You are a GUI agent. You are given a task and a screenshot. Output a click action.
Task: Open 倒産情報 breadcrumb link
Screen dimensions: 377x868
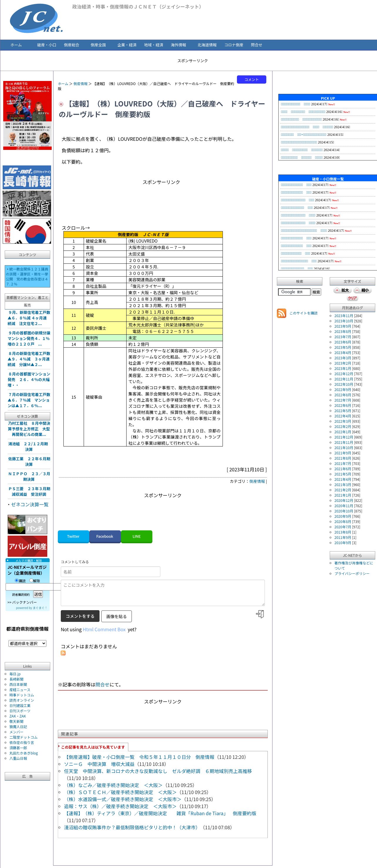80,84
